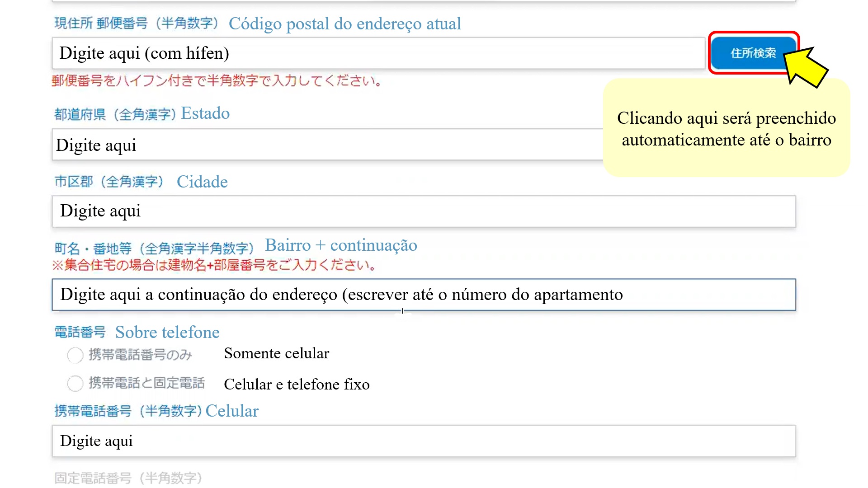Click the 'Bairro + continuação' label
868x488 pixels.
point(341,245)
